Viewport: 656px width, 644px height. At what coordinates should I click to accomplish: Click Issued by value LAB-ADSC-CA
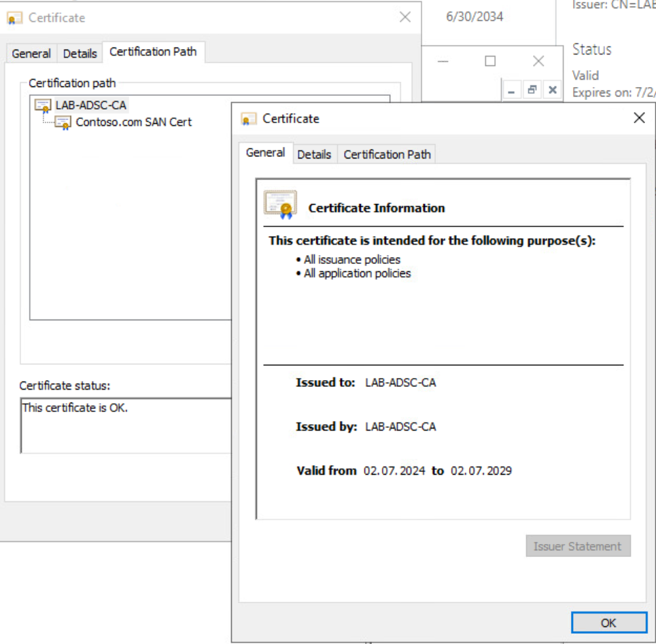pyautogui.click(x=400, y=426)
